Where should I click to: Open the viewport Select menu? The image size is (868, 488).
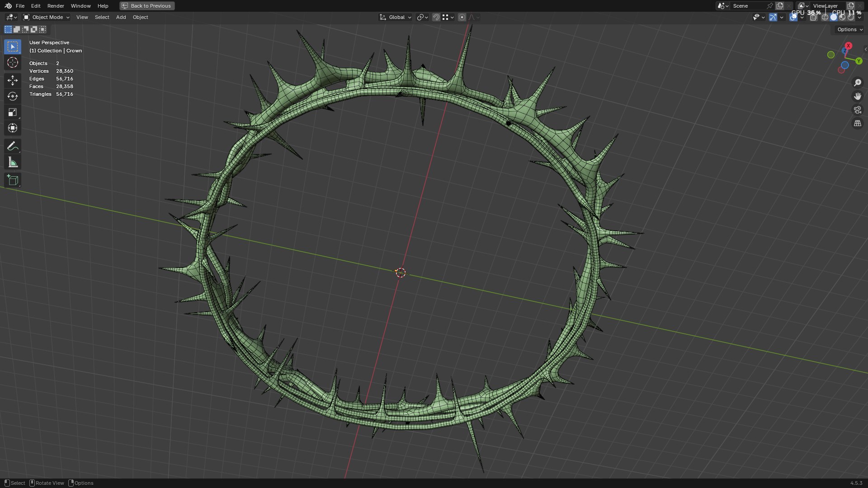(102, 17)
